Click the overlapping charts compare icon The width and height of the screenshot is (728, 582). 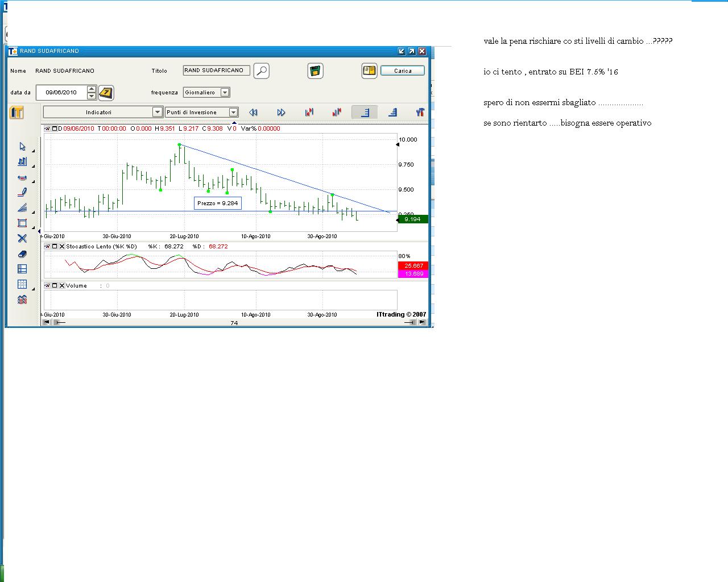pyautogui.click(x=22, y=300)
